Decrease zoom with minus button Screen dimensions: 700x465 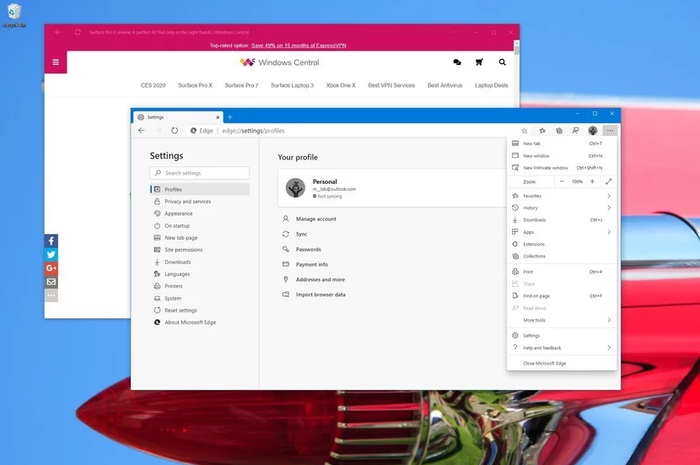562,182
